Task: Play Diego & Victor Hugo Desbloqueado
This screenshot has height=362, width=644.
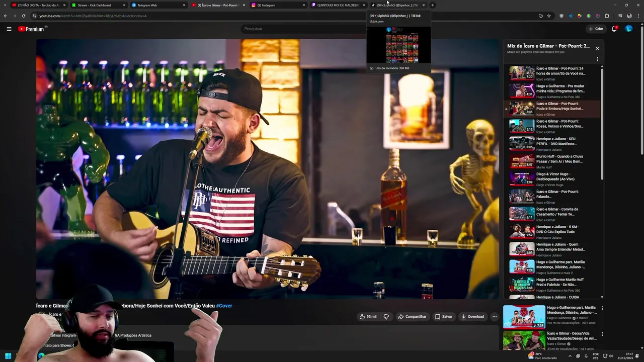Action: [552, 178]
